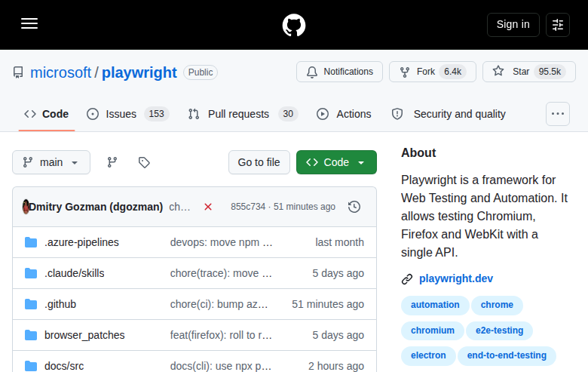Star the playwright repository
Image resolution: width=588 pixels, height=372 pixels.
click(528, 72)
